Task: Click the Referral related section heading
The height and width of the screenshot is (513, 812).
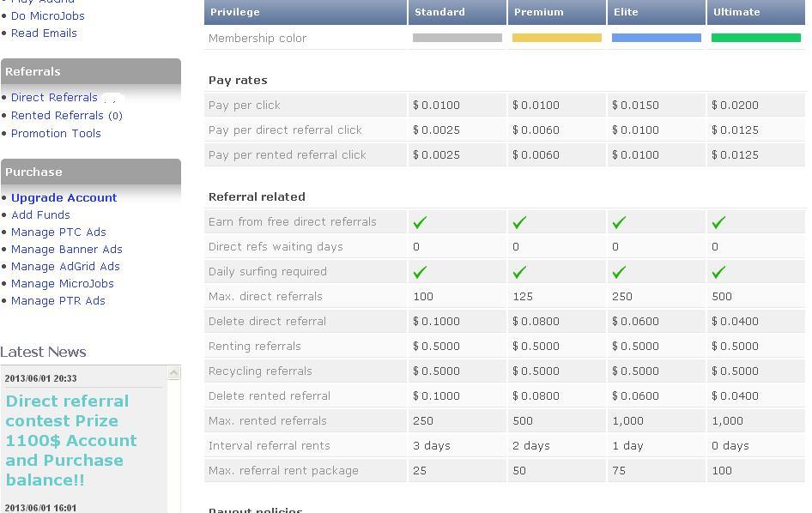Action: 257,196
